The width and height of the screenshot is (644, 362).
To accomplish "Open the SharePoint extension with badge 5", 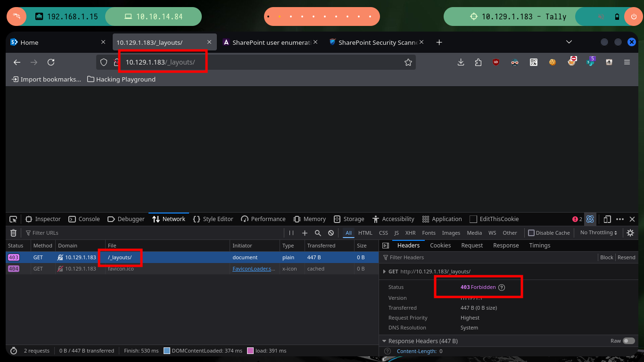I will click(591, 61).
